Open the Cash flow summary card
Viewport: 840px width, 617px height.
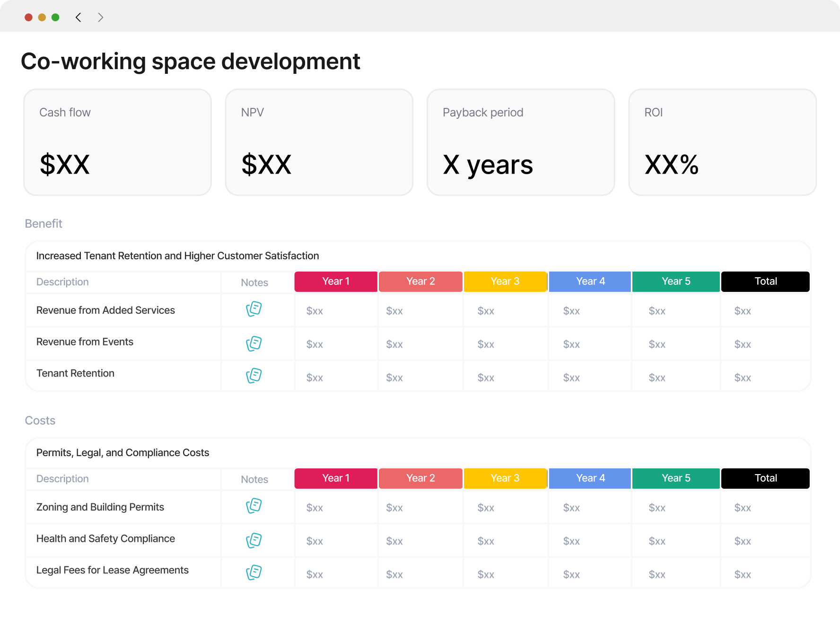pyautogui.click(x=118, y=142)
